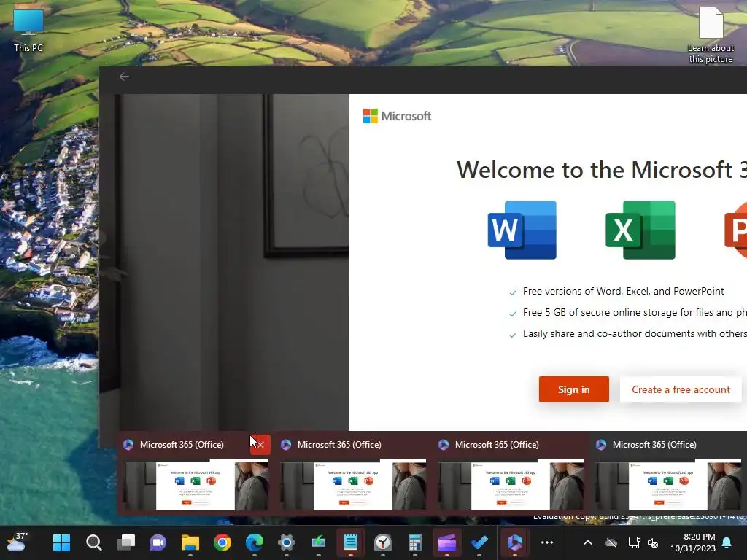Close the first Microsoft 365 preview with red X
This screenshot has width=747, height=560.
point(260,445)
